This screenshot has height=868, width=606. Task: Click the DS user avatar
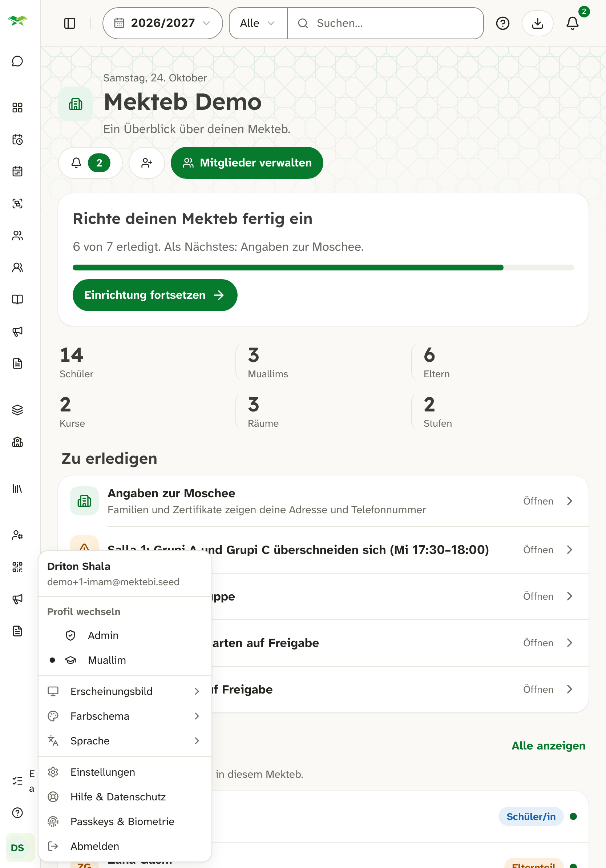point(17,848)
